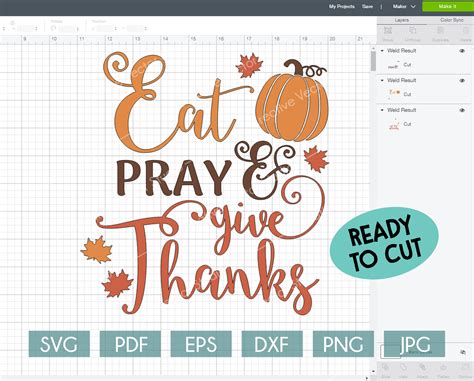The image size is (474, 381).
Task: Hide the second Weld Result layer
Action: point(462,81)
